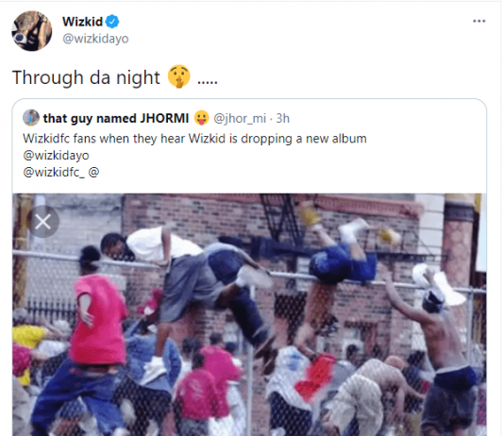Click the @wizkidfc_ mention in quoted tweet
Screen dimensions: 504x436
54,172
